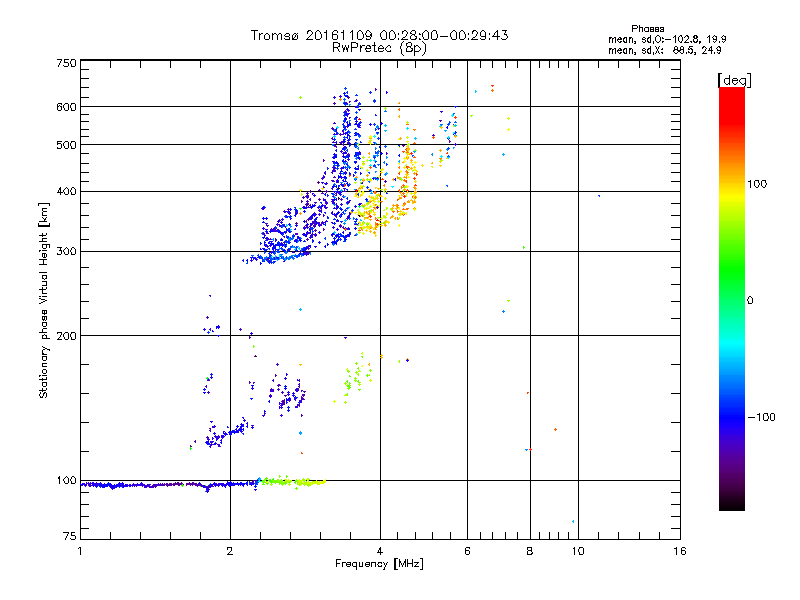Screen dimensions: 800x600
Task: Click the y-axis tick label '600'
Action: (66, 107)
